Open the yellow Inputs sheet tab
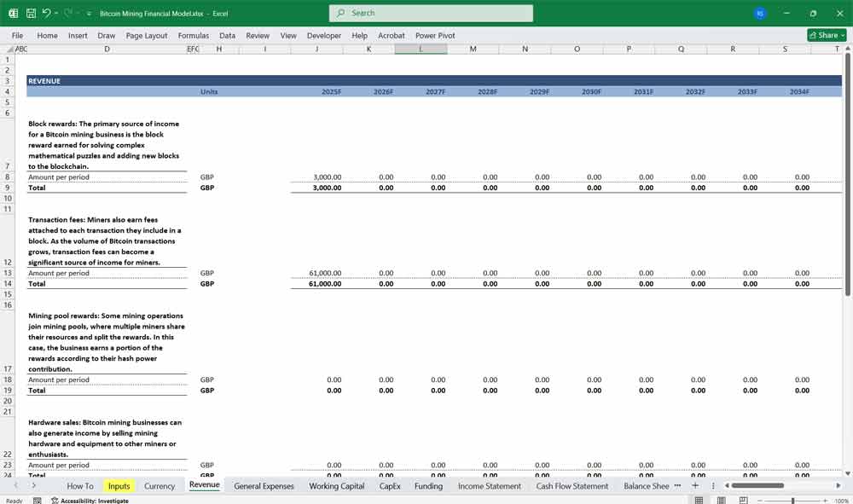 pyautogui.click(x=119, y=486)
